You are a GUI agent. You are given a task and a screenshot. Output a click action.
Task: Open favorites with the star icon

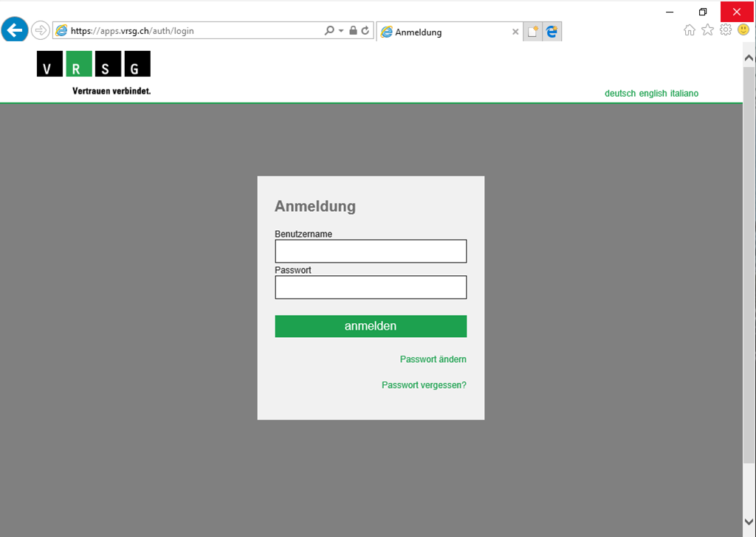[x=707, y=30]
